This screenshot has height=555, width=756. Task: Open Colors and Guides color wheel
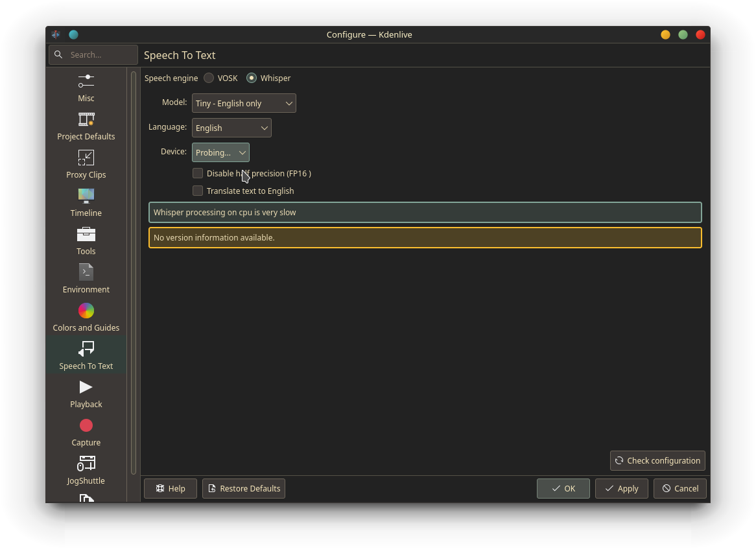pyautogui.click(x=86, y=311)
